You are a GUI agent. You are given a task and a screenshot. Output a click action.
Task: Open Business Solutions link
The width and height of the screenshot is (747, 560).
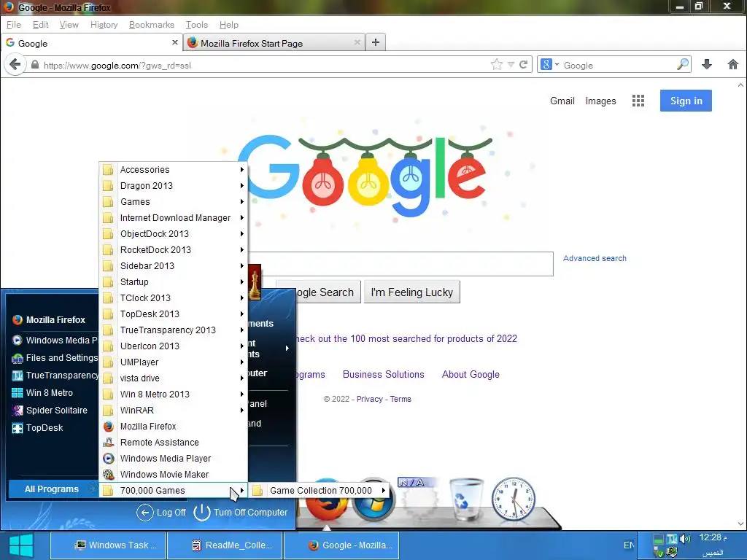tap(383, 374)
